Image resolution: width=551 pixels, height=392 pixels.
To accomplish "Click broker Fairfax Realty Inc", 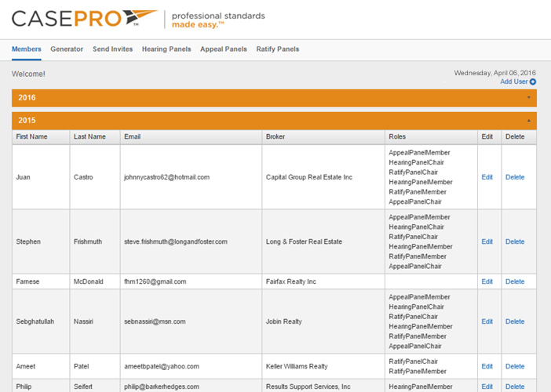I will point(291,281).
